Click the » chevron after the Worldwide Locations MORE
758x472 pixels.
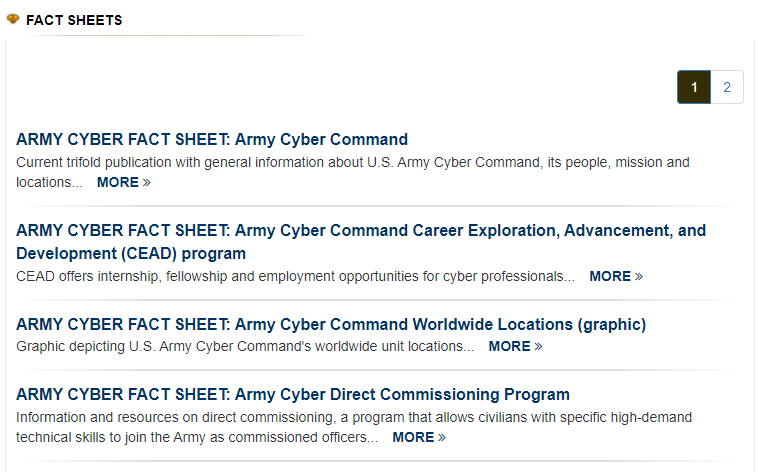coord(539,347)
